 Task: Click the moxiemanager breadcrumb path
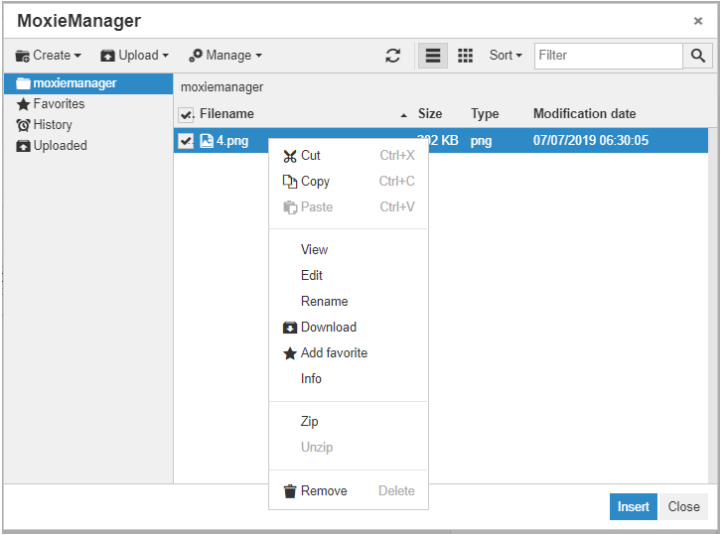tap(222, 87)
